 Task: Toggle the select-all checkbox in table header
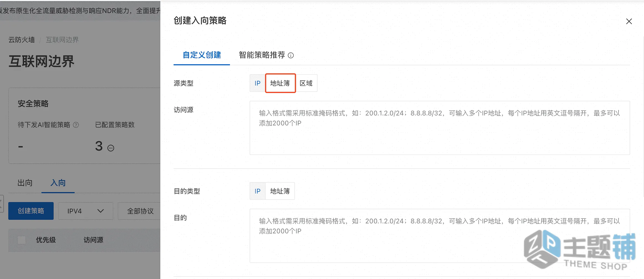point(22,240)
